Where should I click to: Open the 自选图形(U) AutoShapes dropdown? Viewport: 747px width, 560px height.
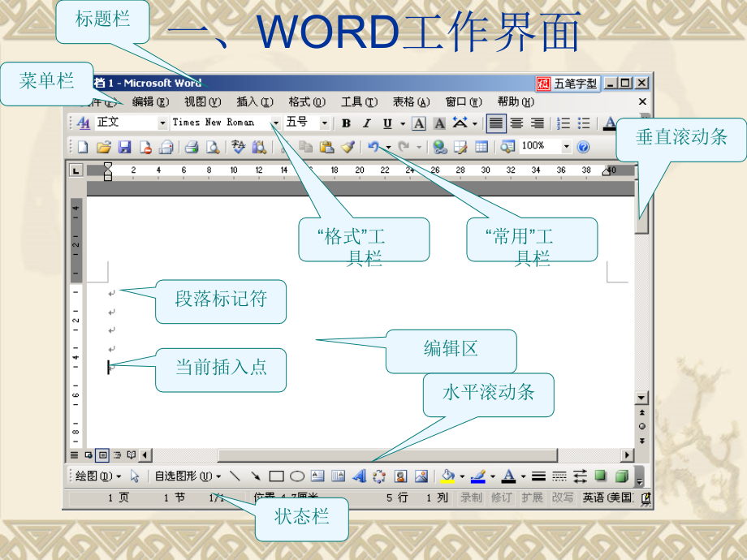[188, 476]
